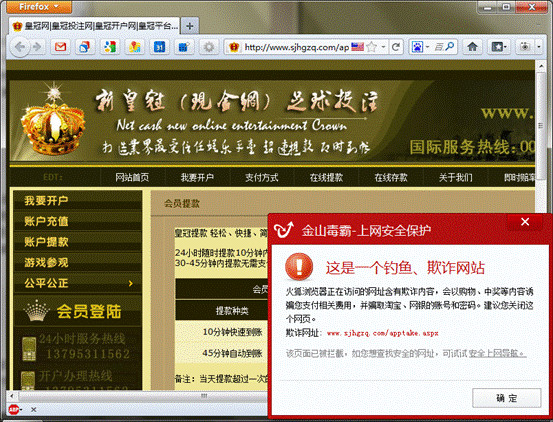Select the 我要开户 navigation menu item

point(197,177)
